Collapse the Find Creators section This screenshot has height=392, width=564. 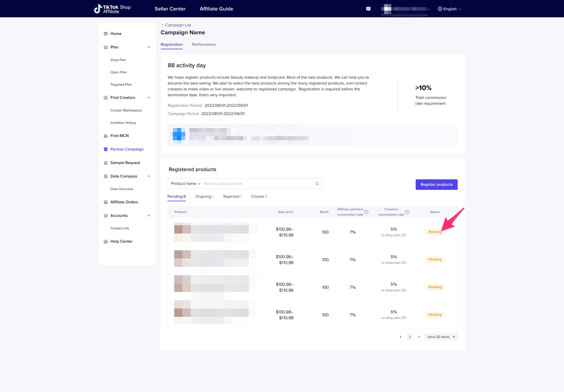click(x=149, y=98)
